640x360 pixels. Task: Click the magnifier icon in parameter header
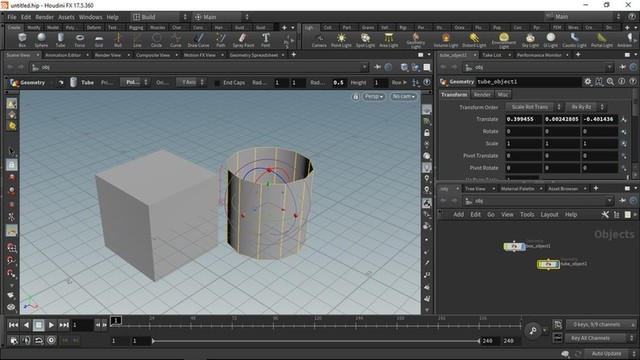tap(610, 82)
